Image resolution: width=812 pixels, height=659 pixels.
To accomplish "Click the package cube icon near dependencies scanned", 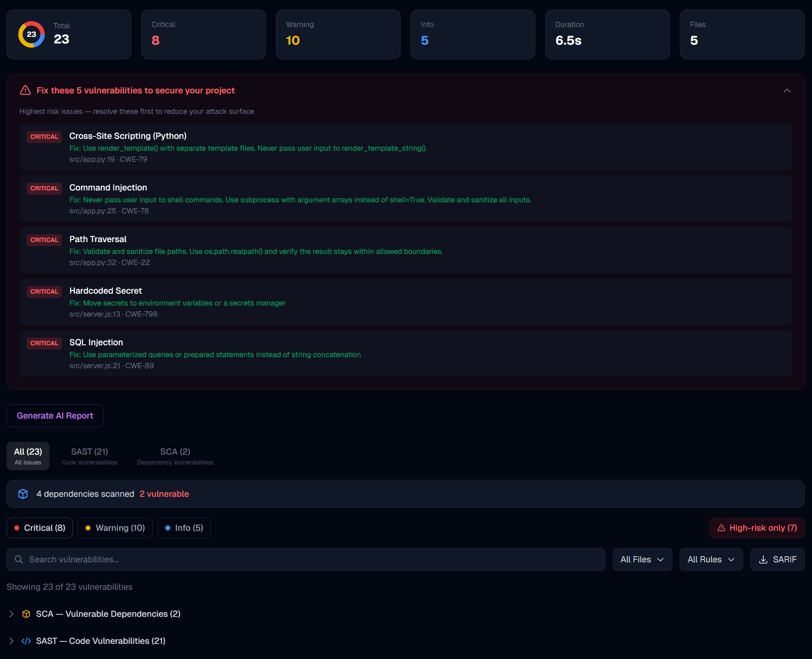I will (23, 494).
